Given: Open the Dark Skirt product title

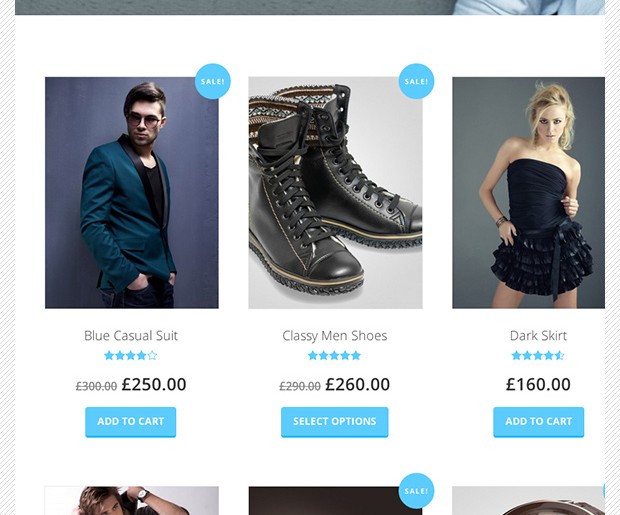Looking at the screenshot, I should pyautogui.click(x=538, y=336).
